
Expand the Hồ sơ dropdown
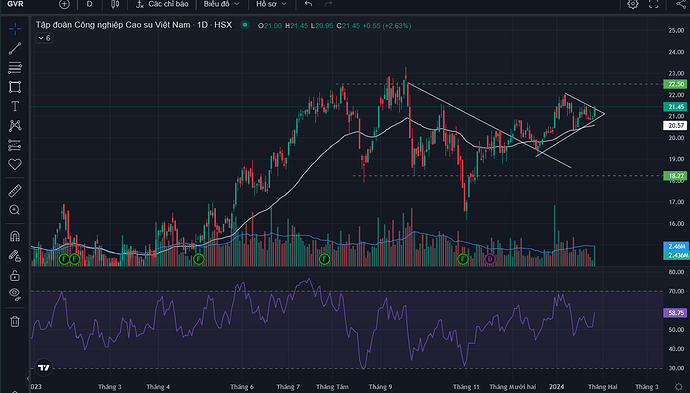point(271,4)
